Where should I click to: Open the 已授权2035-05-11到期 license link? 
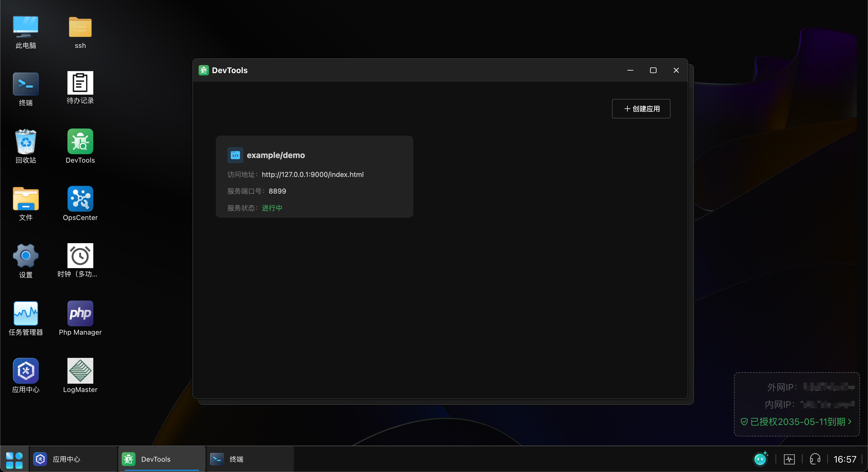pyautogui.click(x=796, y=422)
